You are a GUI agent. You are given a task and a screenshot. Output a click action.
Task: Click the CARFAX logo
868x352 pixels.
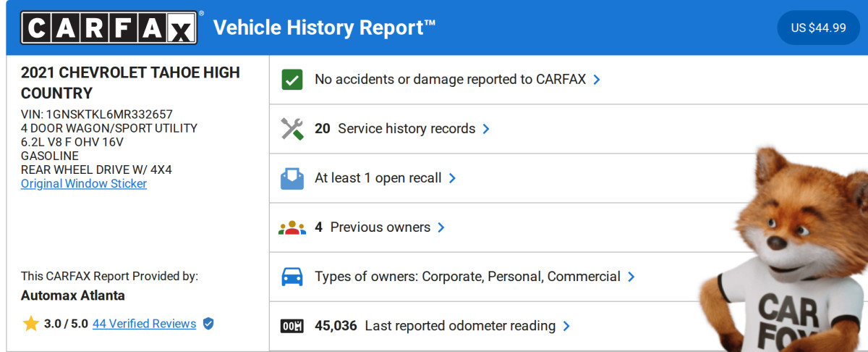point(109,28)
